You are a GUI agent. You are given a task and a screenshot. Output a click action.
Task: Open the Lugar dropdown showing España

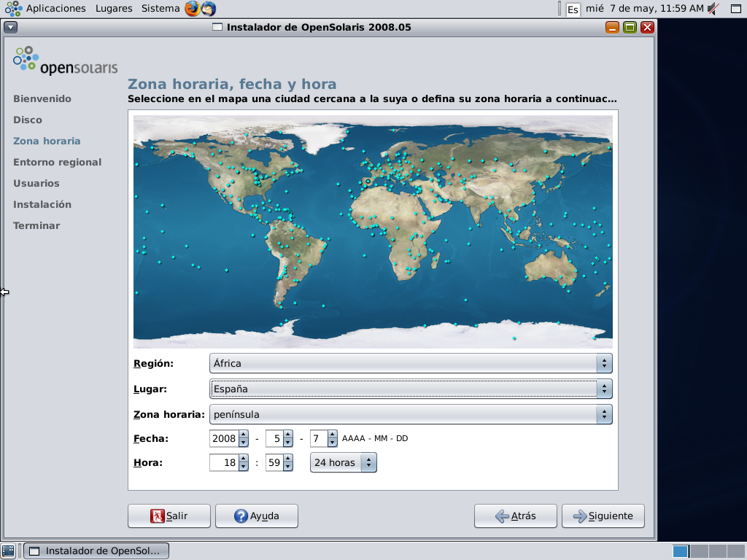pos(410,389)
